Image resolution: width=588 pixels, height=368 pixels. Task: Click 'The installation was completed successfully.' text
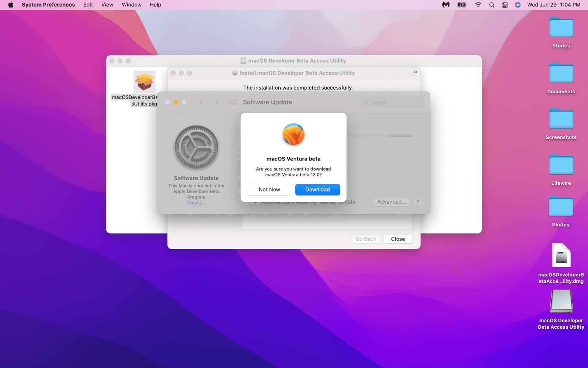coord(298,87)
